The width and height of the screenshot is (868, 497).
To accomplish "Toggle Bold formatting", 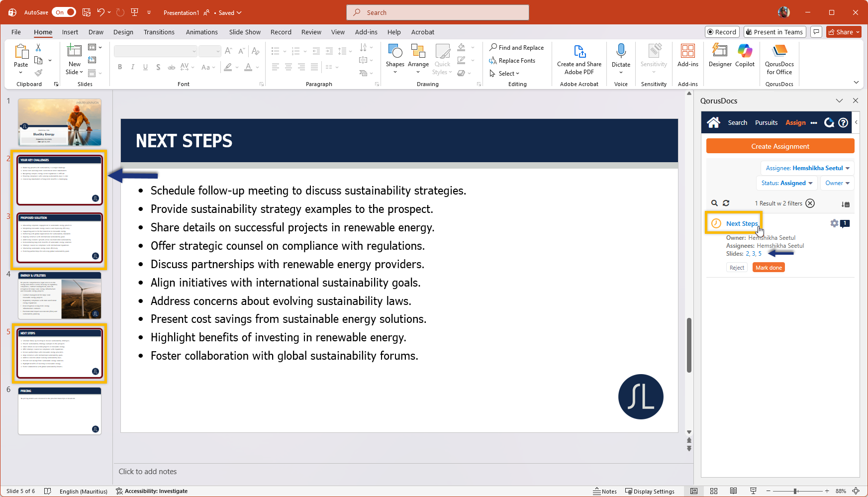I will (x=120, y=67).
